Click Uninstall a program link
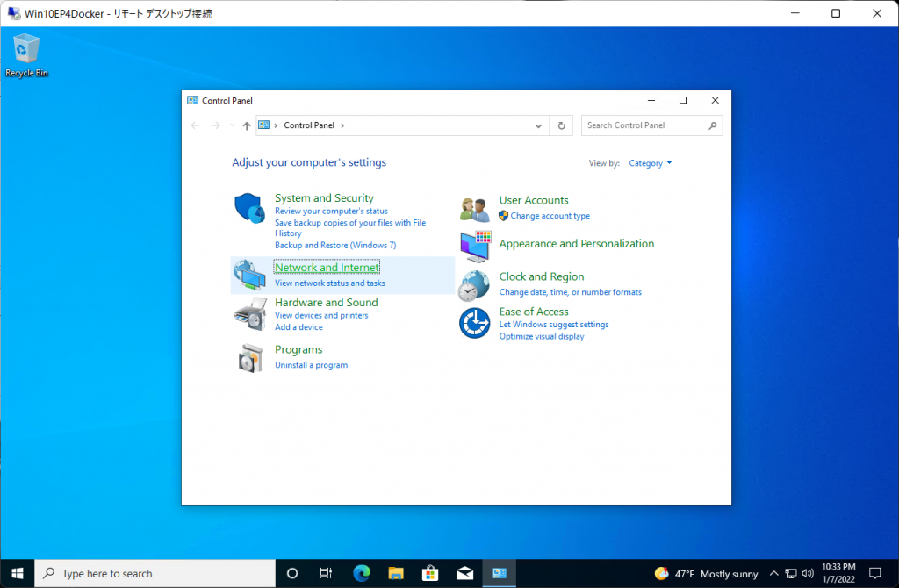This screenshot has height=588, width=899. pyautogui.click(x=311, y=365)
